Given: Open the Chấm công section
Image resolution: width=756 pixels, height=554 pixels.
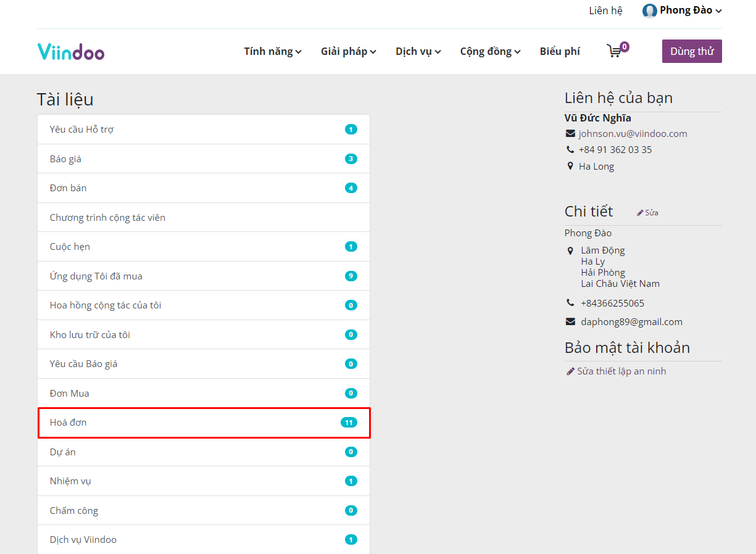Looking at the screenshot, I should [204, 511].
